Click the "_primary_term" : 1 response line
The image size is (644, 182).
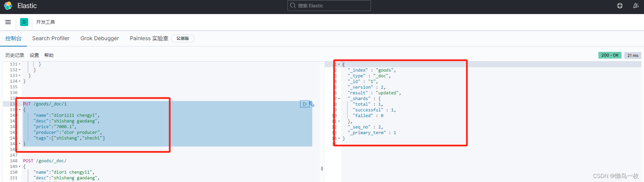coord(372,133)
